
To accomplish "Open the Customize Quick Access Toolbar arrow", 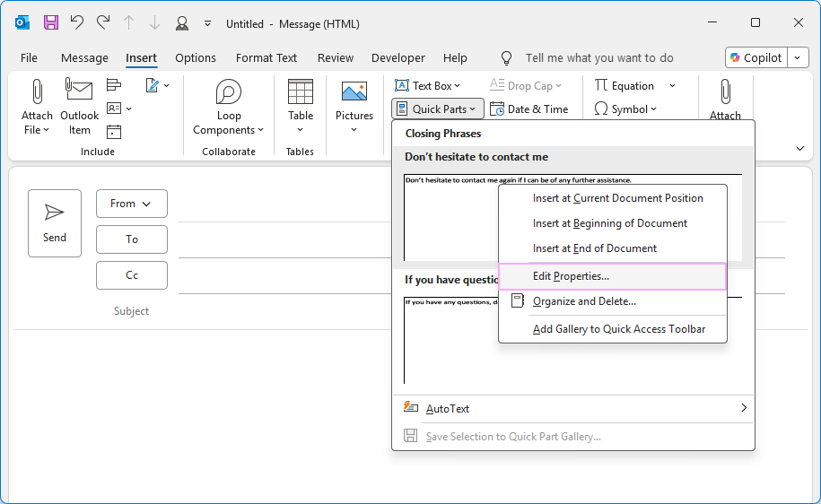I will click(208, 23).
